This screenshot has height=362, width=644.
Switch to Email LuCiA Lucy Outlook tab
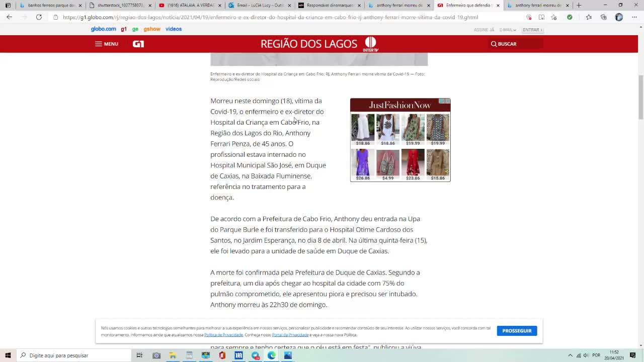click(260, 5)
